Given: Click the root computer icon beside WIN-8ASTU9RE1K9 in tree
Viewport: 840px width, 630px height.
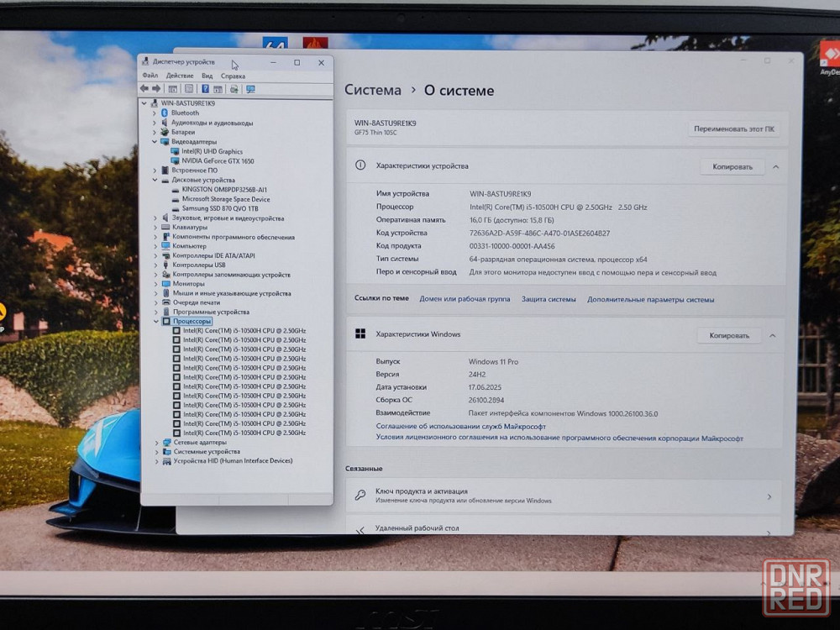Looking at the screenshot, I should coord(154,102).
